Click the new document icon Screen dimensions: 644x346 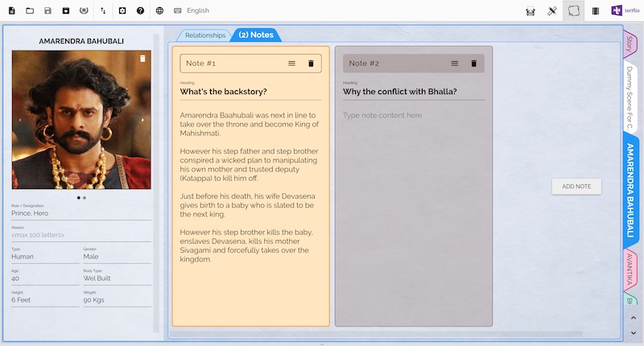[12, 10]
